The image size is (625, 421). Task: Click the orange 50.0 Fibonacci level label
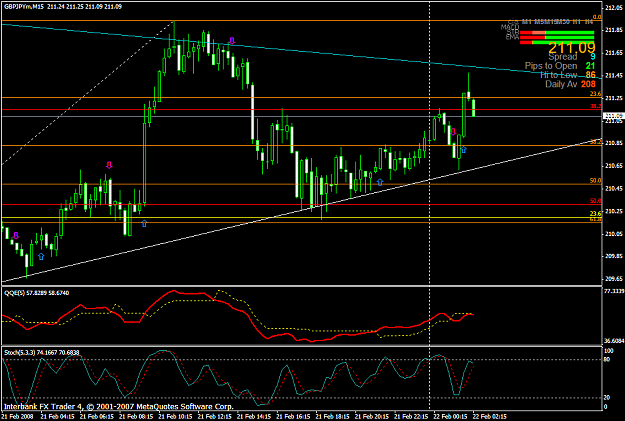596,181
